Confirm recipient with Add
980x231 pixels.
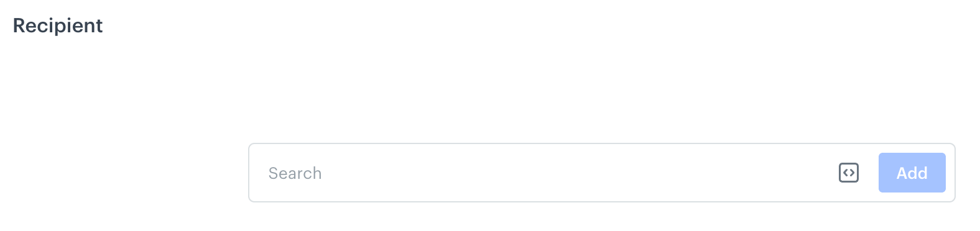[912, 173]
